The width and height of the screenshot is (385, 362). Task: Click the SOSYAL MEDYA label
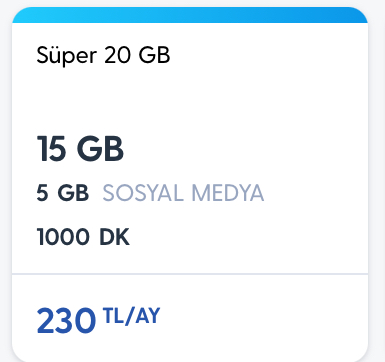point(183,193)
